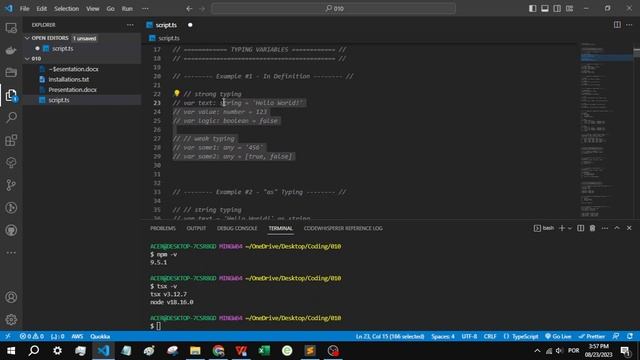Viewport: 640px width, 360px height.
Task: Open Chrome from the Windows taskbar
Action: [x=218, y=351]
